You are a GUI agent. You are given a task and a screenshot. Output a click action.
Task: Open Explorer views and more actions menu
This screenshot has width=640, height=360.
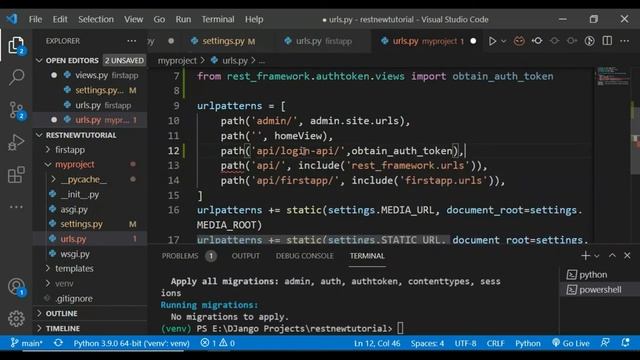click(x=131, y=41)
